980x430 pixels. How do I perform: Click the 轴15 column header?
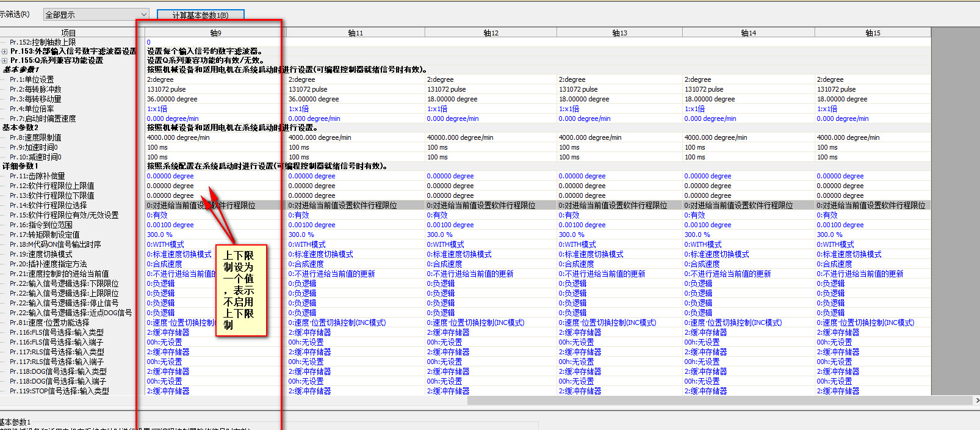pyautogui.click(x=873, y=33)
